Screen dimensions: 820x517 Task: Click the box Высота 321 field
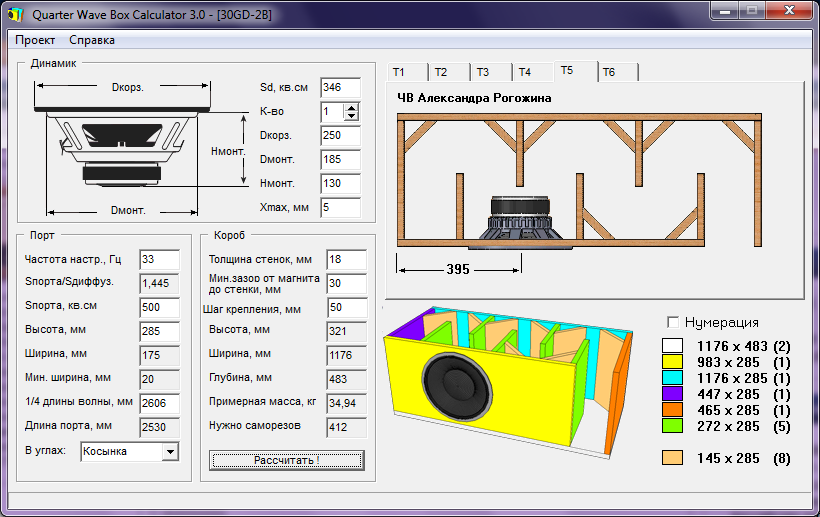point(347,332)
